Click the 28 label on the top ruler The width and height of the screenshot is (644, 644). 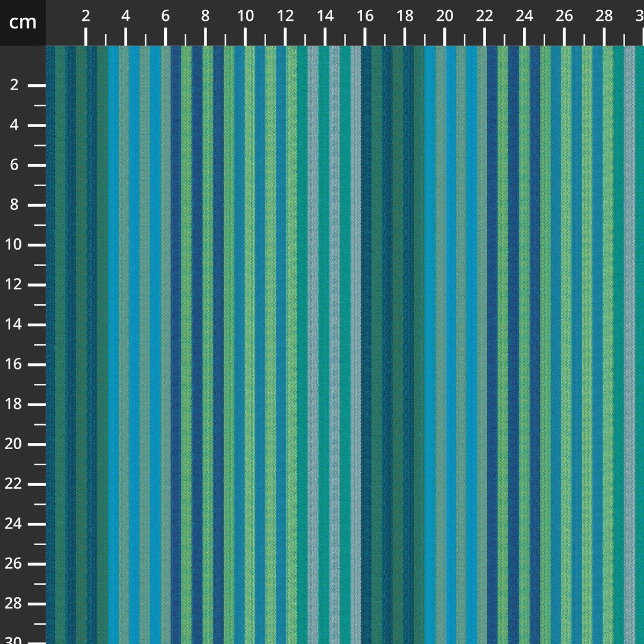tap(604, 16)
